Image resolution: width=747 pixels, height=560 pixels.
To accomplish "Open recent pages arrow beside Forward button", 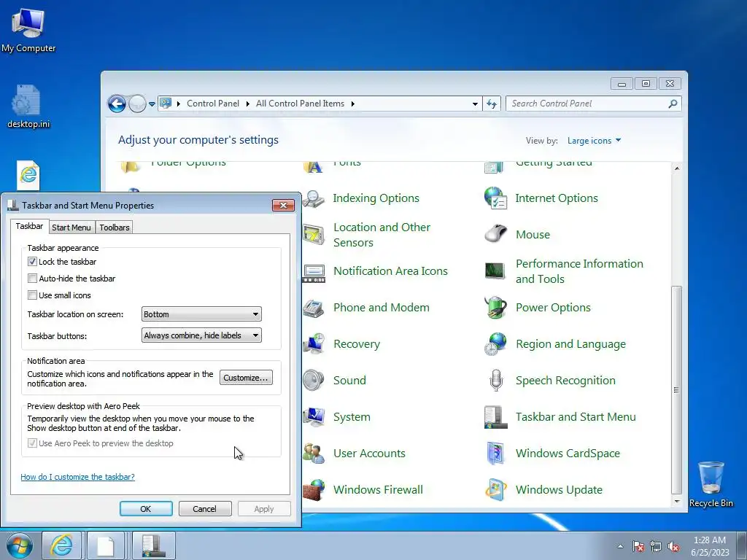I will pyautogui.click(x=152, y=104).
